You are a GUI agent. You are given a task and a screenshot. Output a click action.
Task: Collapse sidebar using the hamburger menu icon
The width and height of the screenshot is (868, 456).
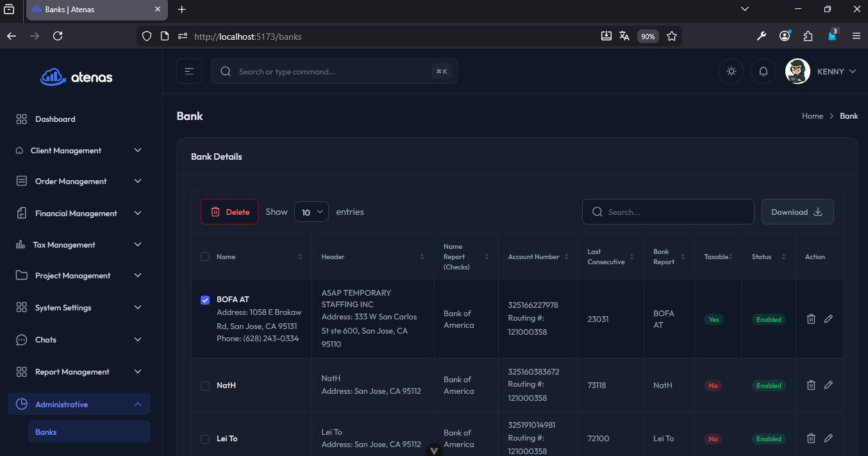point(189,71)
